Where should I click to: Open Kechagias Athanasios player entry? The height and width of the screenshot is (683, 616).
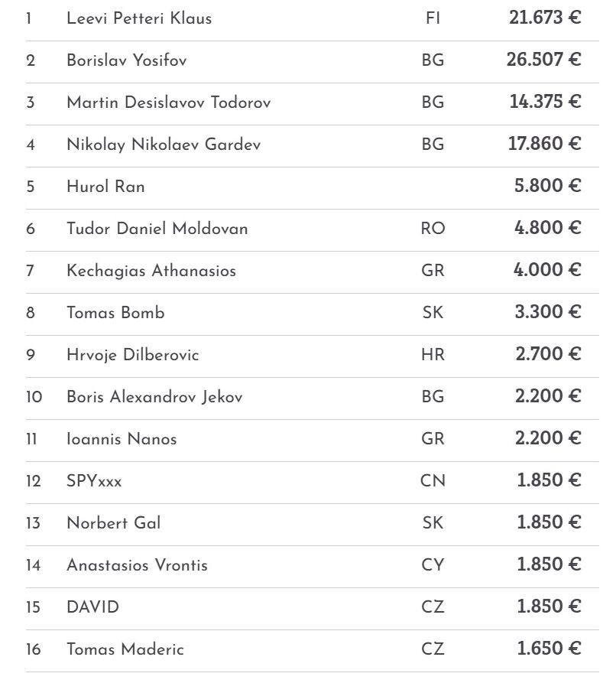point(151,271)
